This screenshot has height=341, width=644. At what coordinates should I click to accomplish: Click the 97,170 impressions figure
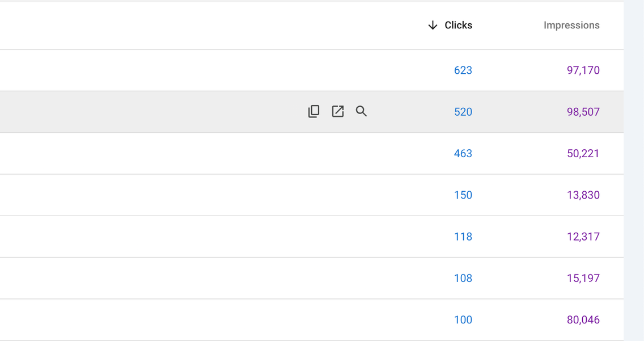click(583, 70)
